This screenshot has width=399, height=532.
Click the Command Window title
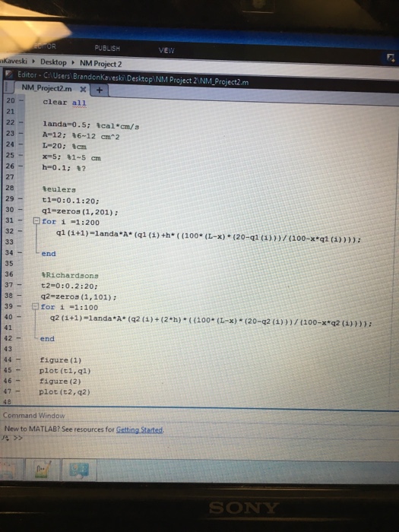(34, 415)
